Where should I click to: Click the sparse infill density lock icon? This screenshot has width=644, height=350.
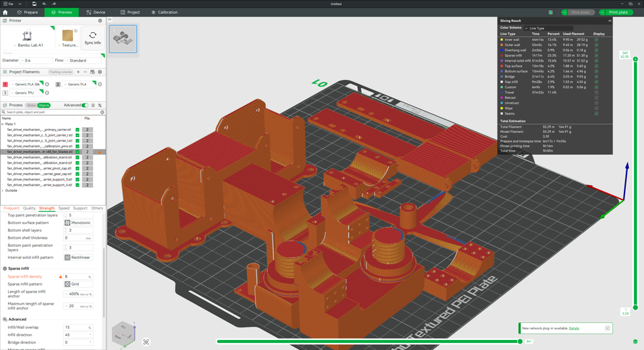60,277
